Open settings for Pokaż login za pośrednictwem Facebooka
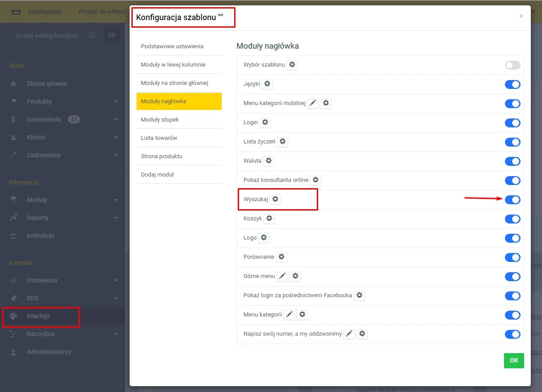This screenshot has height=392, width=542. click(x=359, y=295)
